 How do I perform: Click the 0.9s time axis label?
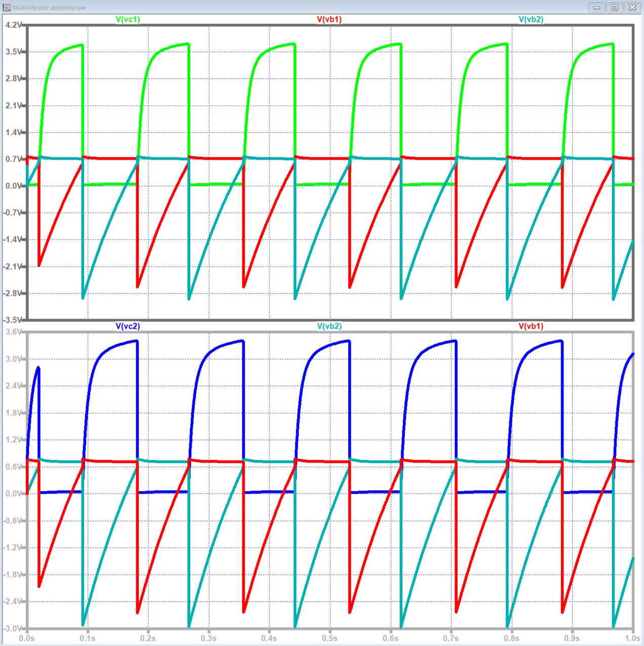572,638
